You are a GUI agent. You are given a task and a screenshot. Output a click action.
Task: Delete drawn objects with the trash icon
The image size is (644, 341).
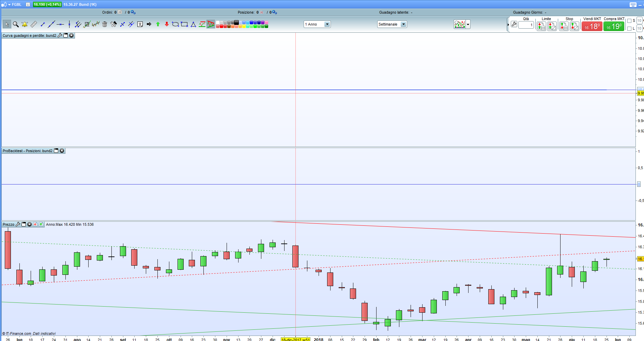coord(105,24)
